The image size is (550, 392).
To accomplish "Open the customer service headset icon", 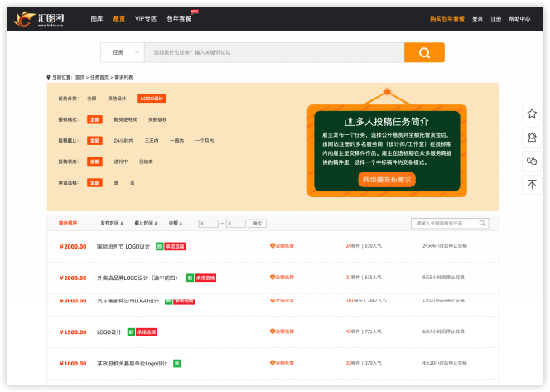I will [532, 138].
